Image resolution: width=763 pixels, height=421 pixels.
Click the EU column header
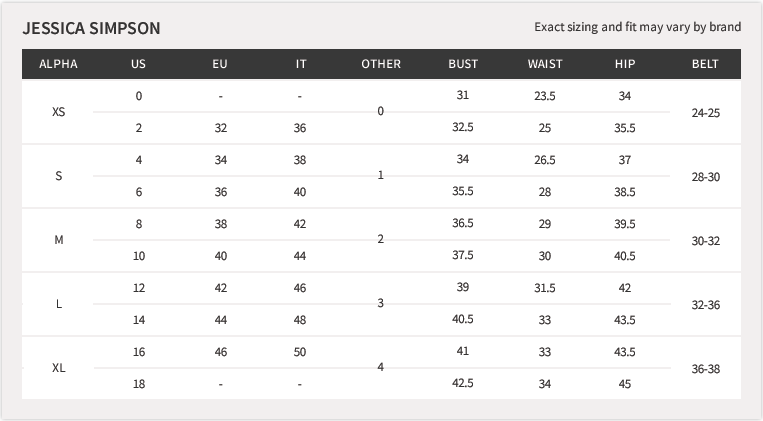tap(220, 64)
